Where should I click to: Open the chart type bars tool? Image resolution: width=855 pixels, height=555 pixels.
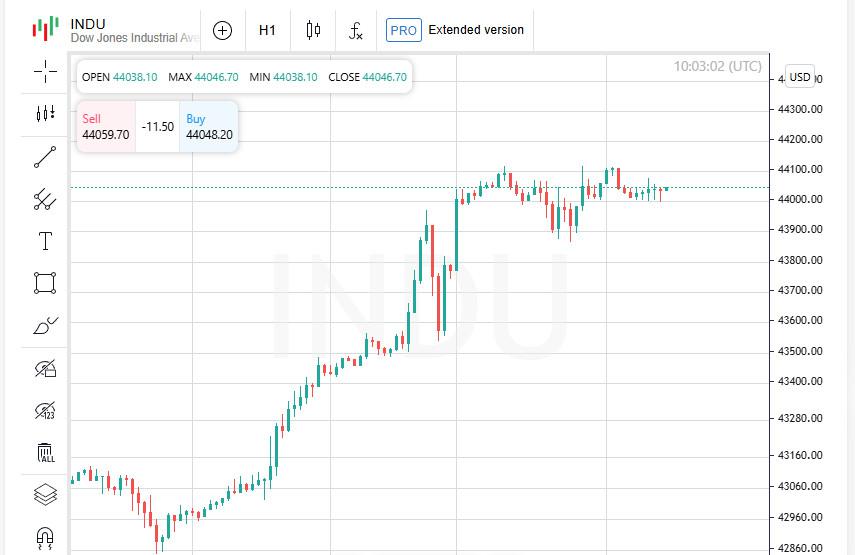45,113
